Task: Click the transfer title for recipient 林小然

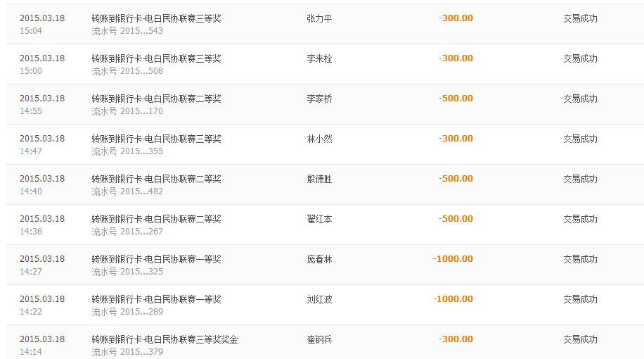Action: [x=156, y=139]
